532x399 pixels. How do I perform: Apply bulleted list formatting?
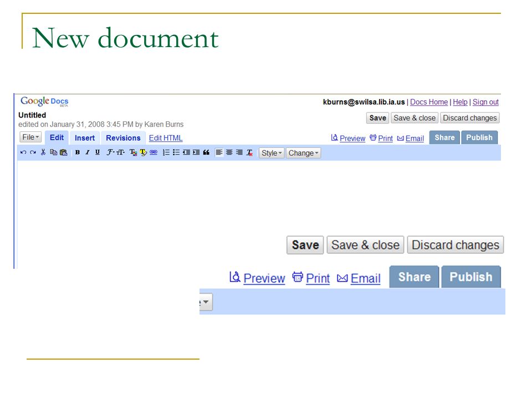176,152
